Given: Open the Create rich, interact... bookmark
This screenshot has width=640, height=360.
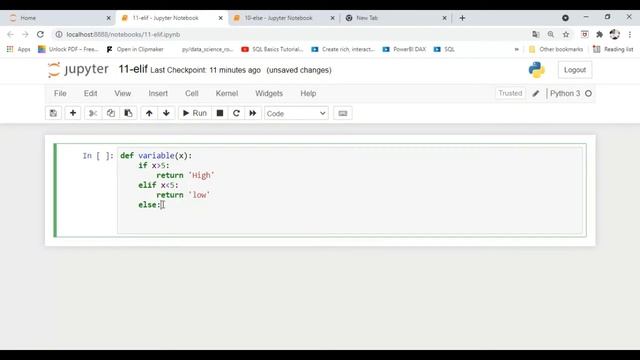Looking at the screenshot, I should [343, 49].
